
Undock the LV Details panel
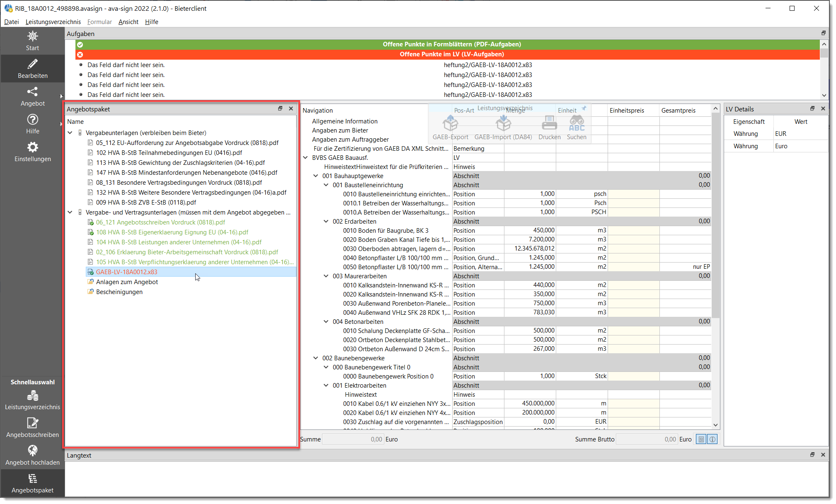(x=812, y=109)
